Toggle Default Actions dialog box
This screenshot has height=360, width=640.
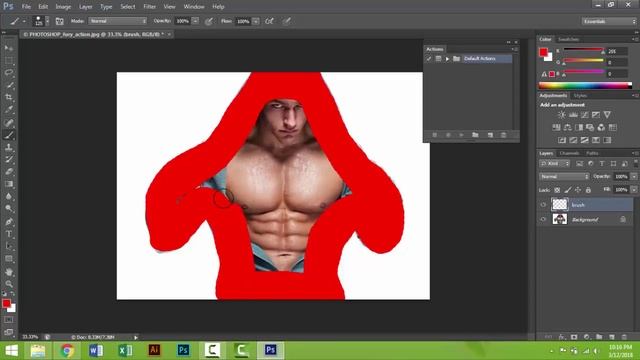pyautogui.click(x=438, y=59)
